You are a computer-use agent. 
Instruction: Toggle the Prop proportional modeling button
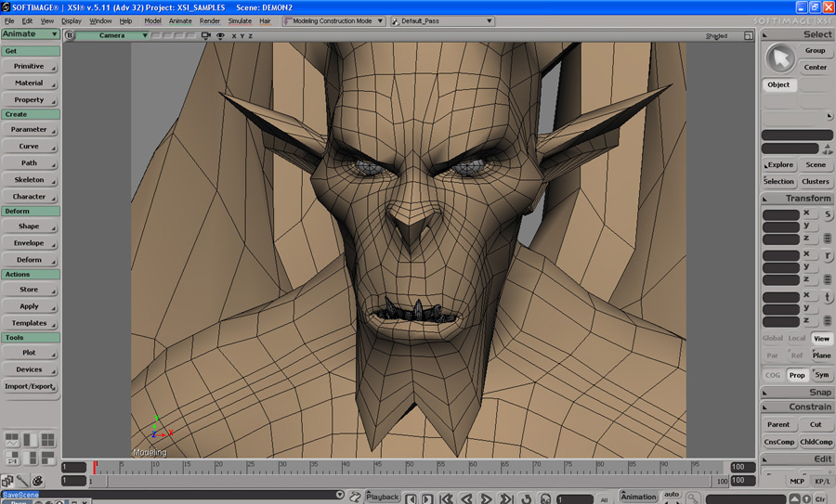click(x=797, y=375)
